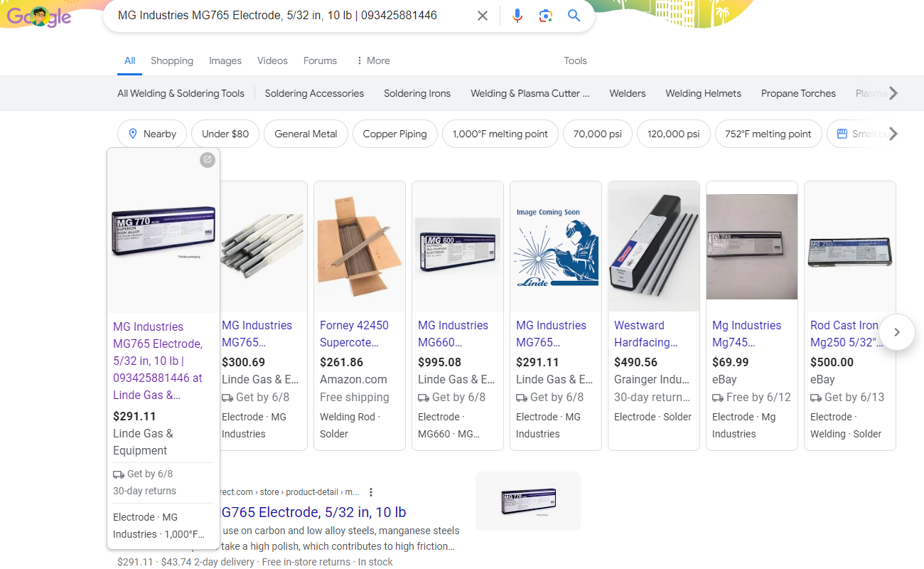Open the Forums tab

tap(320, 60)
